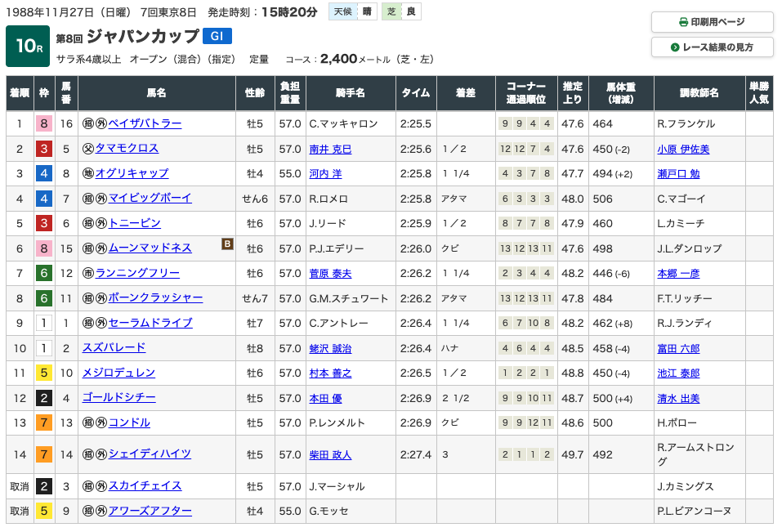Click the pink frame 8 box for ペイザバトラー
Image resolution: width=782 pixels, height=532 pixels.
[44, 124]
